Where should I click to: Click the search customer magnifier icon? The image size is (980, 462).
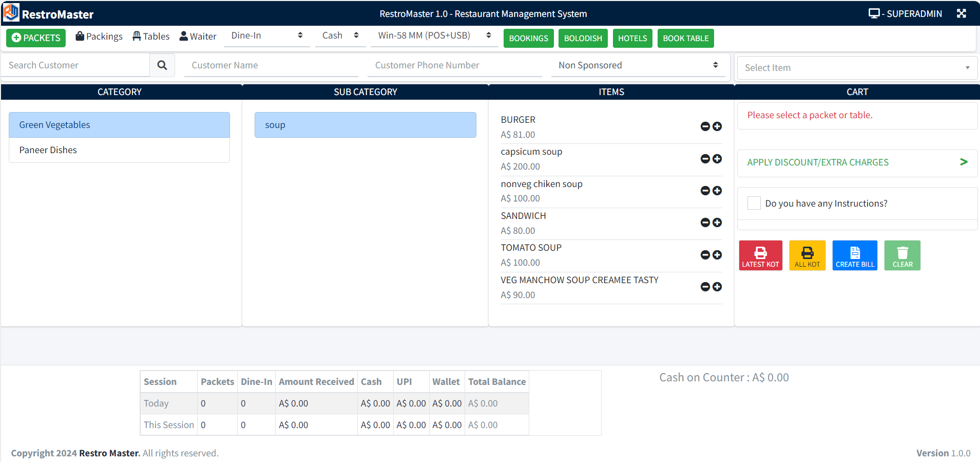[162, 65]
